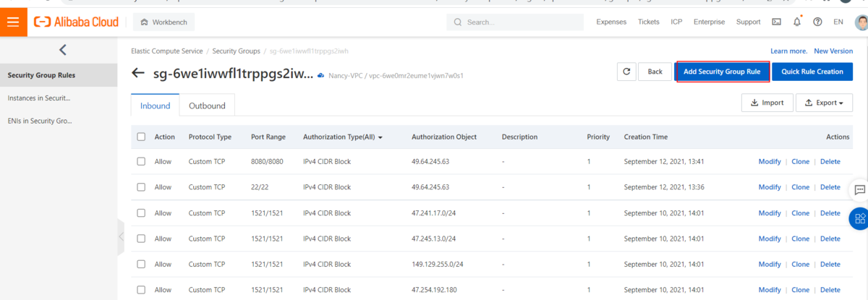Image resolution: width=868 pixels, height=300 pixels.
Task: Switch to the Outbound tab
Action: [x=207, y=106]
